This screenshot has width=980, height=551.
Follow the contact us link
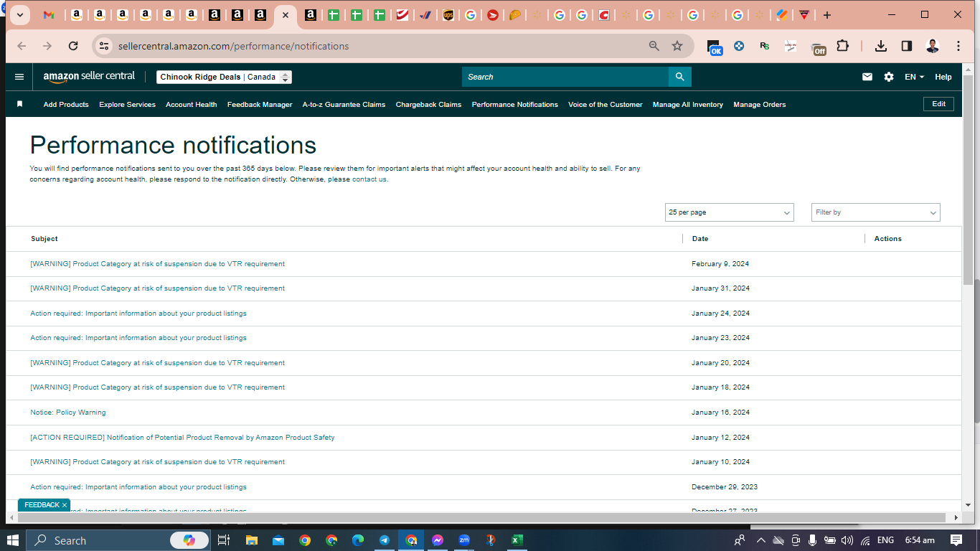[369, 179]
